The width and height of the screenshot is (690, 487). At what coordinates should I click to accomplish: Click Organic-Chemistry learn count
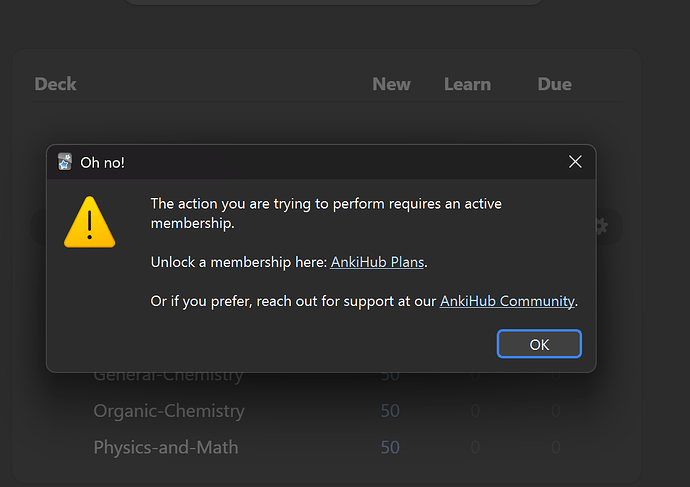pyautogui.click(x=475, y=411)
